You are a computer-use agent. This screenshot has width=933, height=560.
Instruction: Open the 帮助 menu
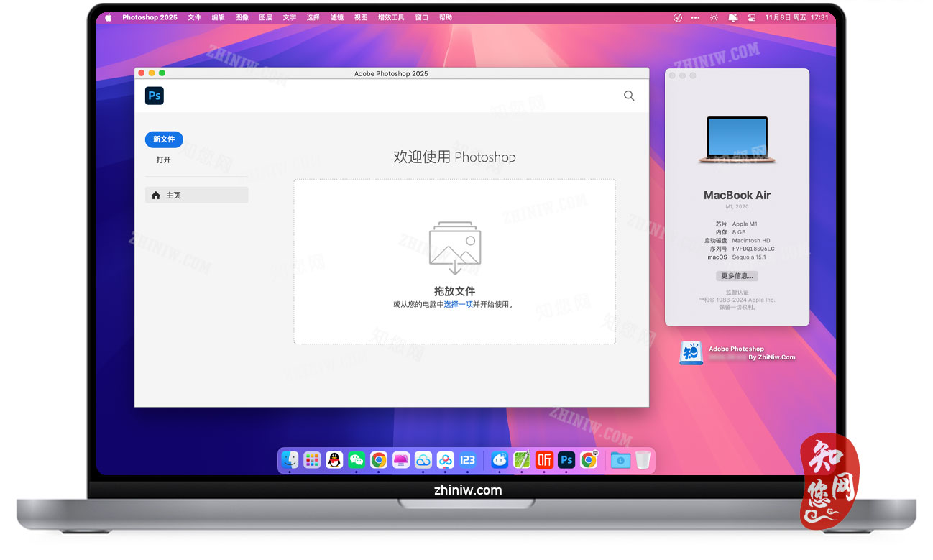[446, 17]
